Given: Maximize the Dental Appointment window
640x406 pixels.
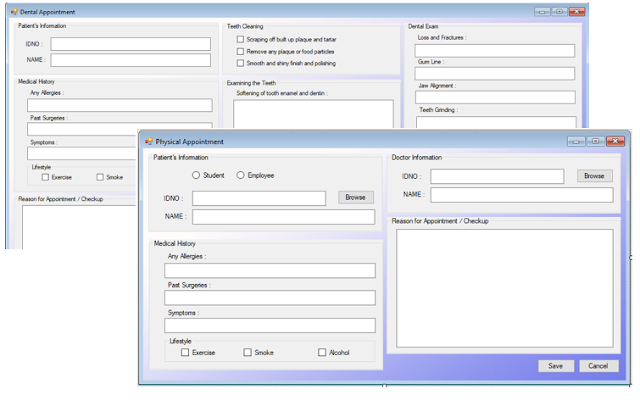Looking at the screenshot, I should pyautogui.click(x=560, y=12).
